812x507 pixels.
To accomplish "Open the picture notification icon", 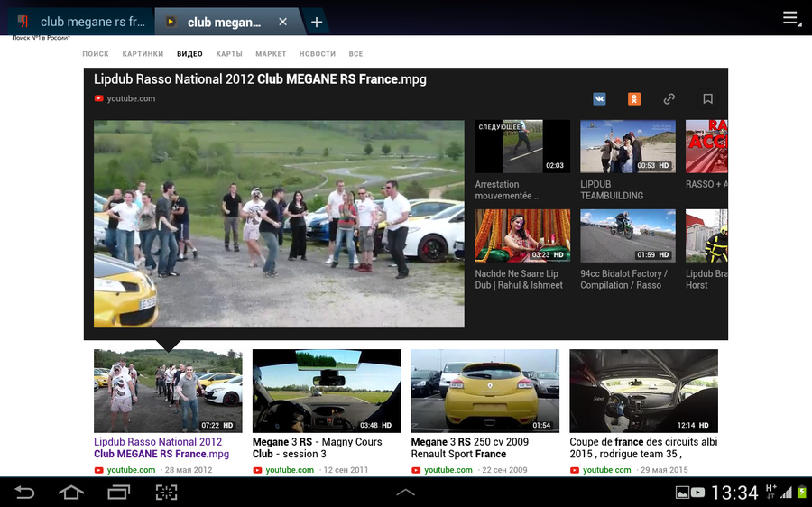I will tap(683, 493).
